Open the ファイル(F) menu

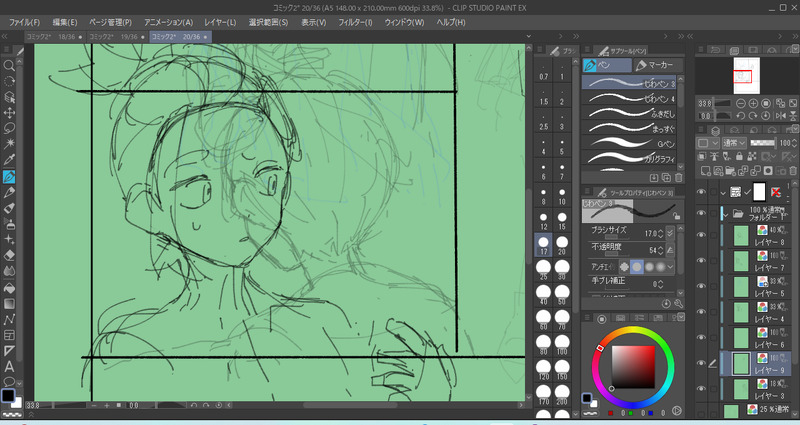pos(24,22)
